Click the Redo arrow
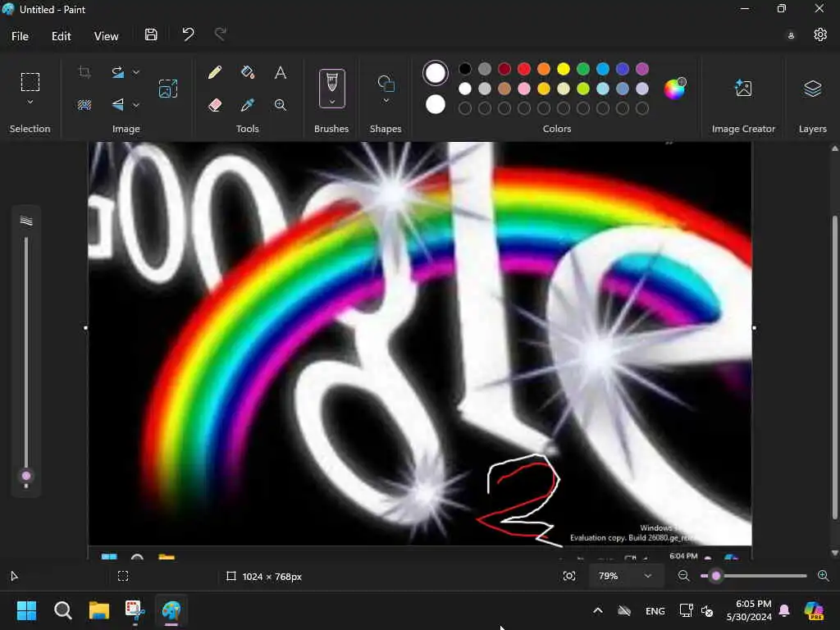 point(220,35)
